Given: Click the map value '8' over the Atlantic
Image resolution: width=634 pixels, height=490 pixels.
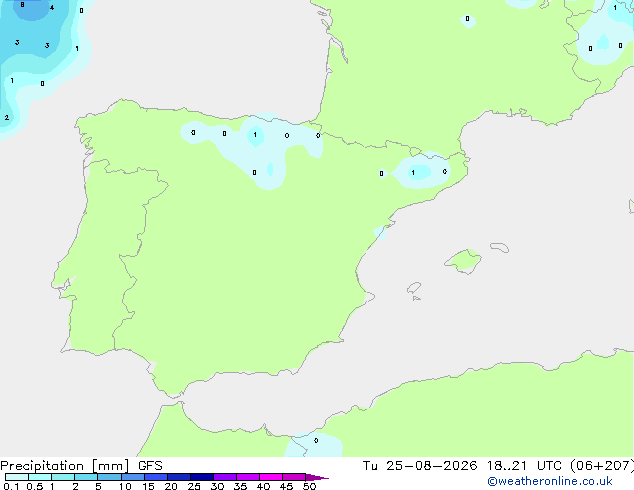Looking at the screenshot, I should click(22, 5).
